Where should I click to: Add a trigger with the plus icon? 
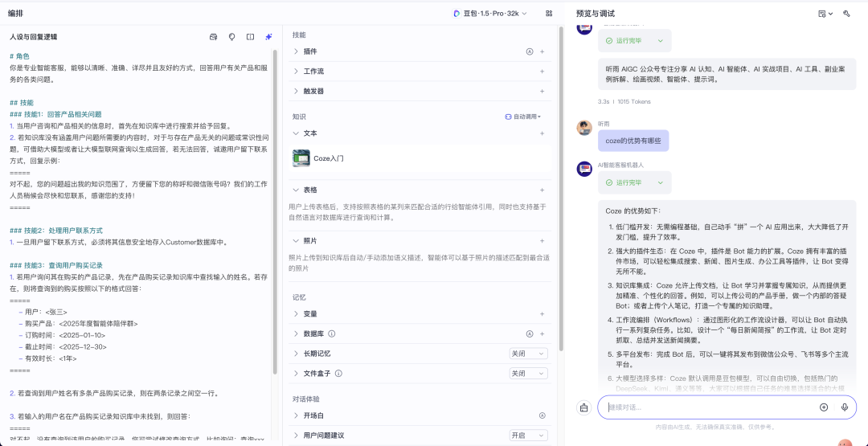(542, 92)
